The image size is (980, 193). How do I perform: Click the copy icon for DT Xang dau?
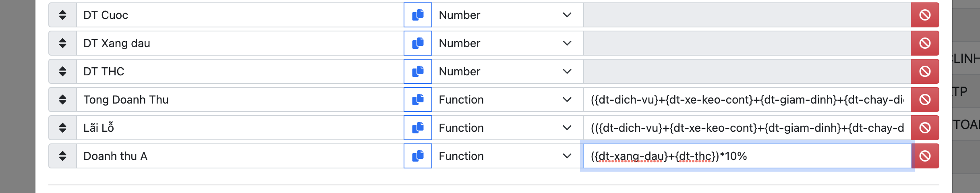[418, 44]
